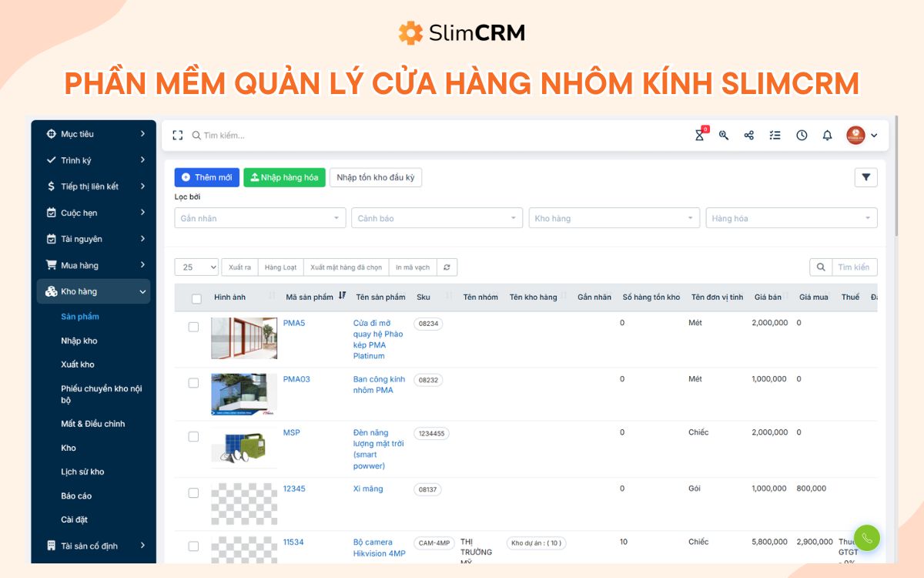The width and height of the screenshot is (924, 578).
Task: Open the checklist tasks icon in top toolbar
Action: tap(775, 135)
